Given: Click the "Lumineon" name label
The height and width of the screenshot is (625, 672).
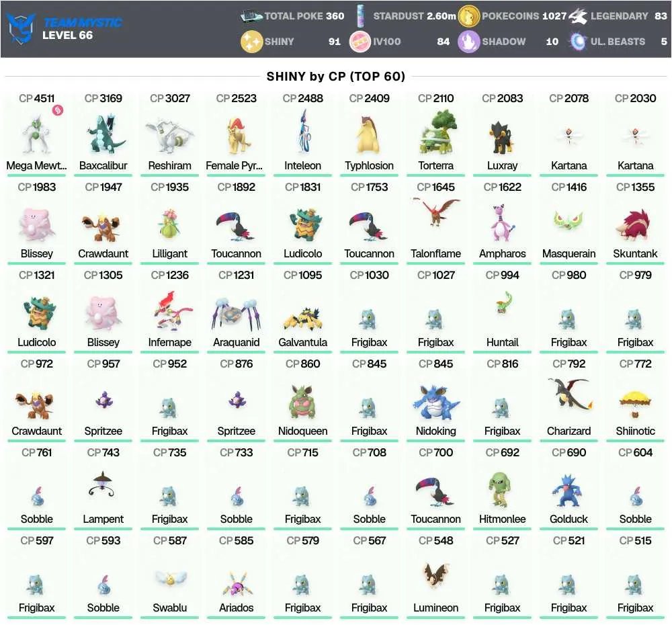Looking at the screenshot, I should coord(436,608).
